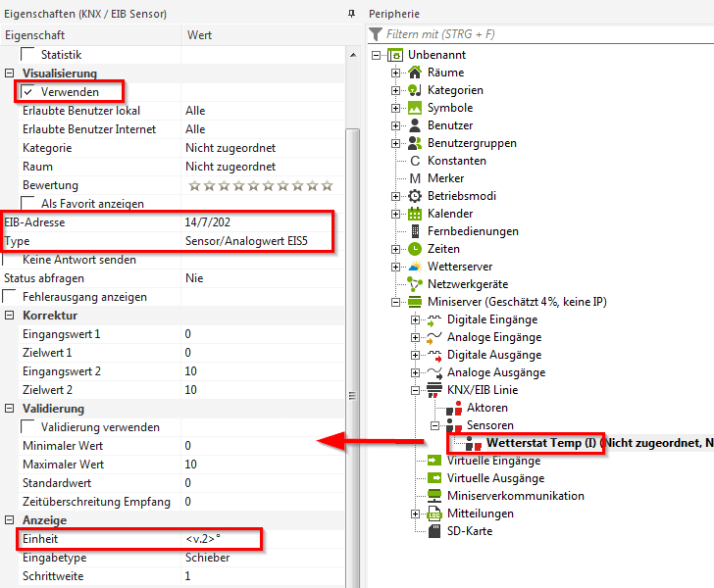714x588 pixels.
Task: Select the Wetterserver weather icon
Action: click(415, 267)
